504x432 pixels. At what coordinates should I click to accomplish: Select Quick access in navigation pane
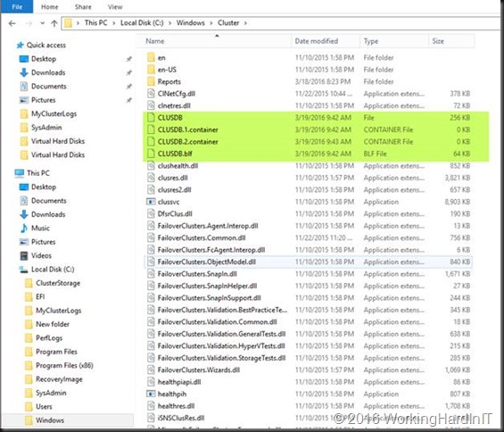[x=46, y=45]
